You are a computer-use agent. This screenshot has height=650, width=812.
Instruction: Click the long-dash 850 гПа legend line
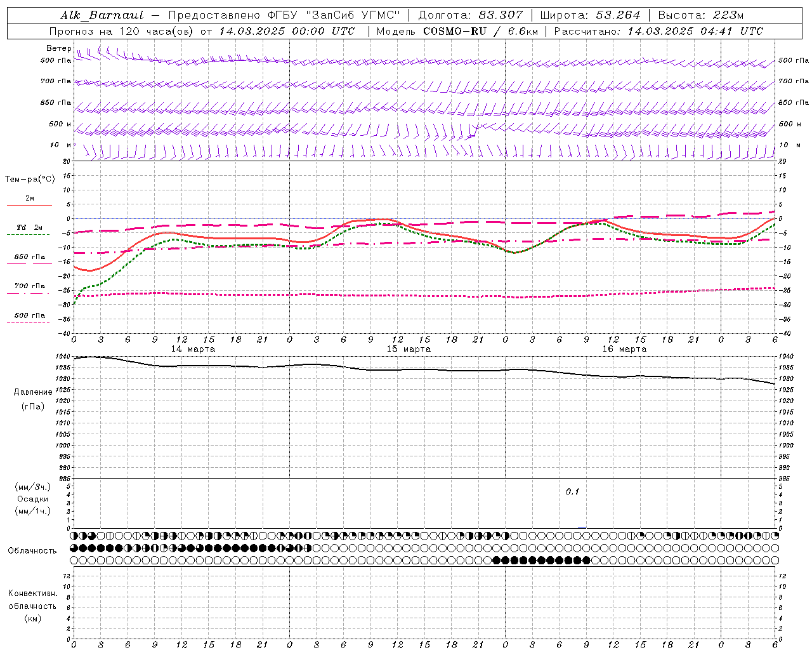pos(29,264)
